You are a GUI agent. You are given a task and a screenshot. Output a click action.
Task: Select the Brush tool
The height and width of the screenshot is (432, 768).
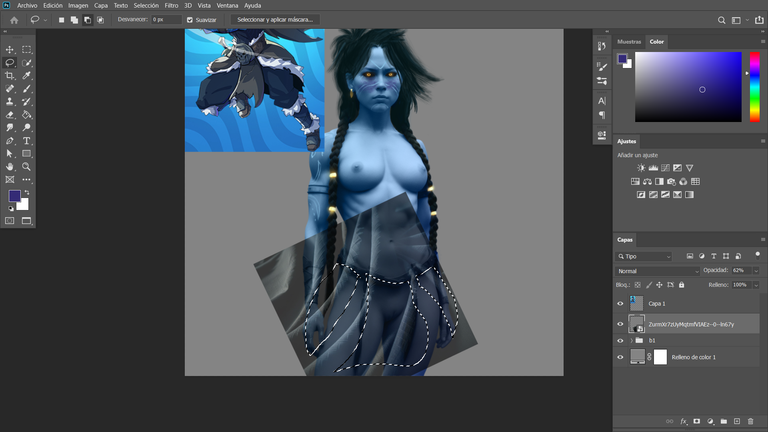tap(26, 89)
